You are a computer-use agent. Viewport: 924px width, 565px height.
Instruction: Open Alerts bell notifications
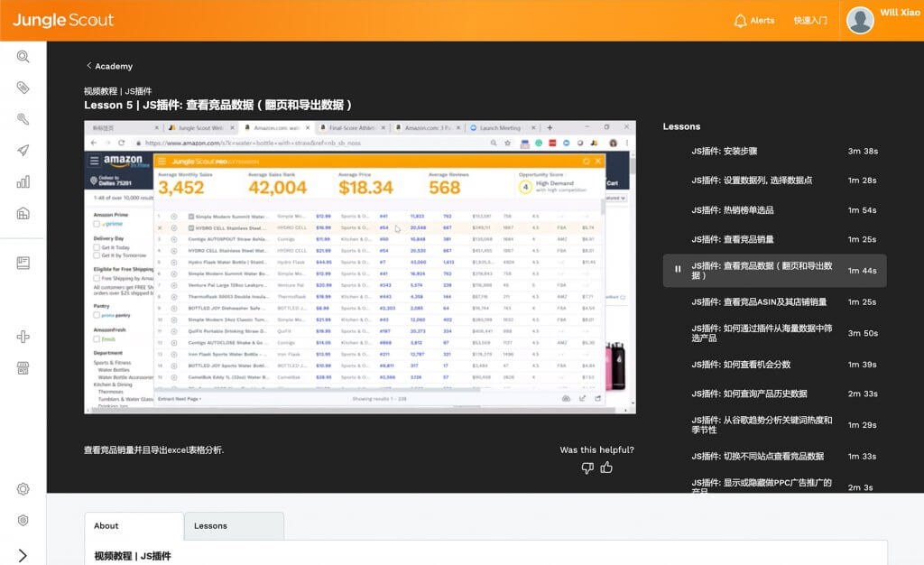(x=754, y=21)
